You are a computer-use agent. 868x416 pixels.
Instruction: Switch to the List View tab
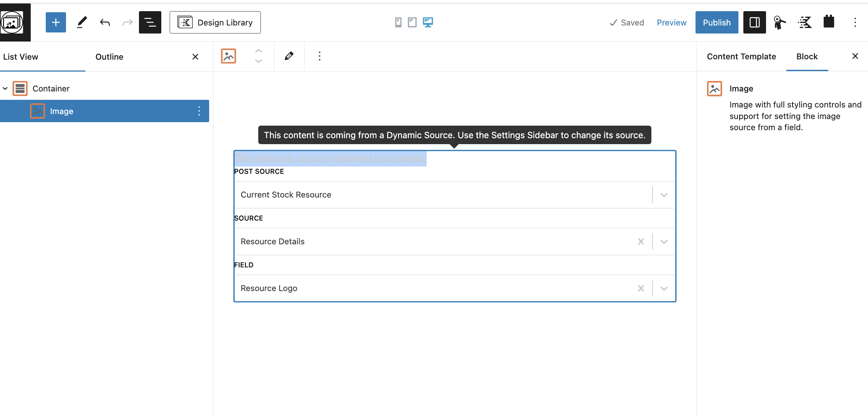click(x=21, y=57)
